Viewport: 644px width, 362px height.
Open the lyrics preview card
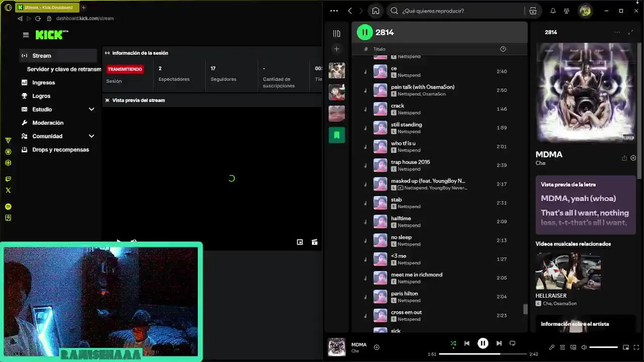[x=586, y=205]
